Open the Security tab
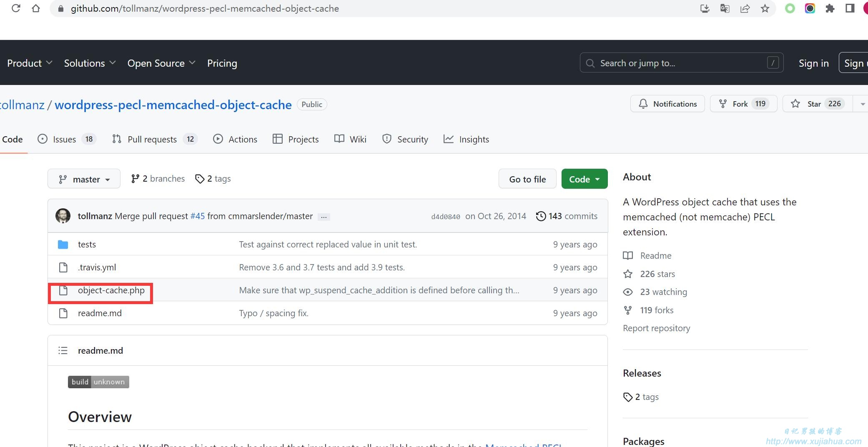This screenshot has height=447, width=868. click(405, 139)
